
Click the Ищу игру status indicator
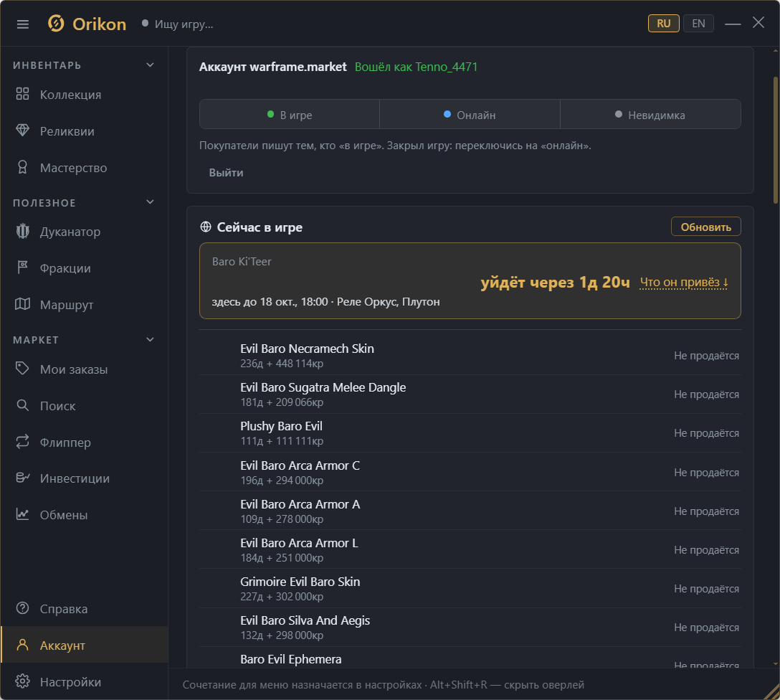(x=178, y=24)
